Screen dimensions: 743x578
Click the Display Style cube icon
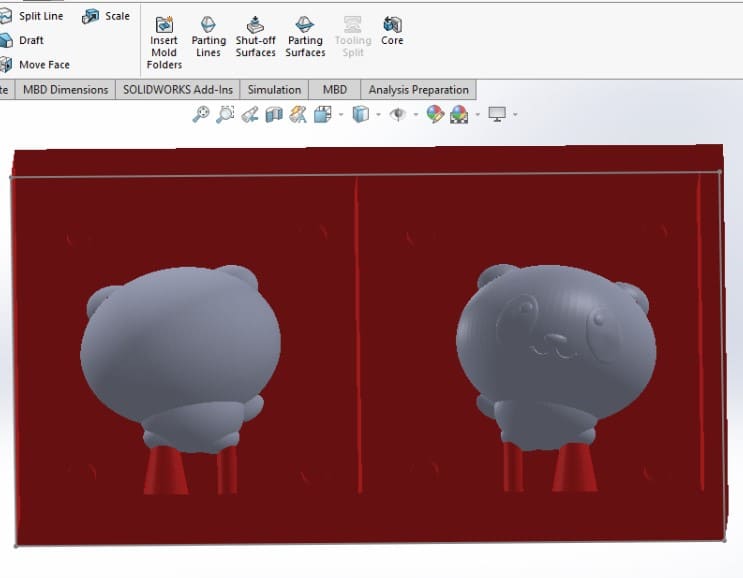point(361,115)
